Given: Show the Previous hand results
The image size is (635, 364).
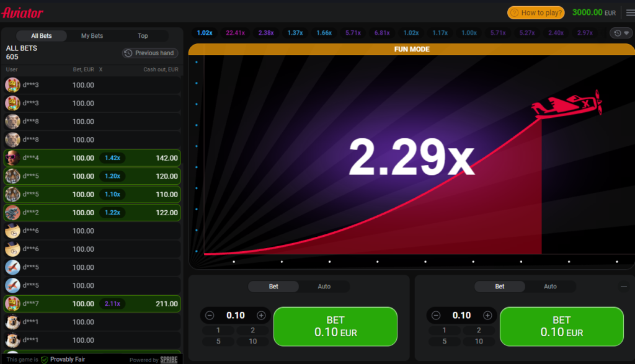Looking at the screenshot, I should (150, 53).
